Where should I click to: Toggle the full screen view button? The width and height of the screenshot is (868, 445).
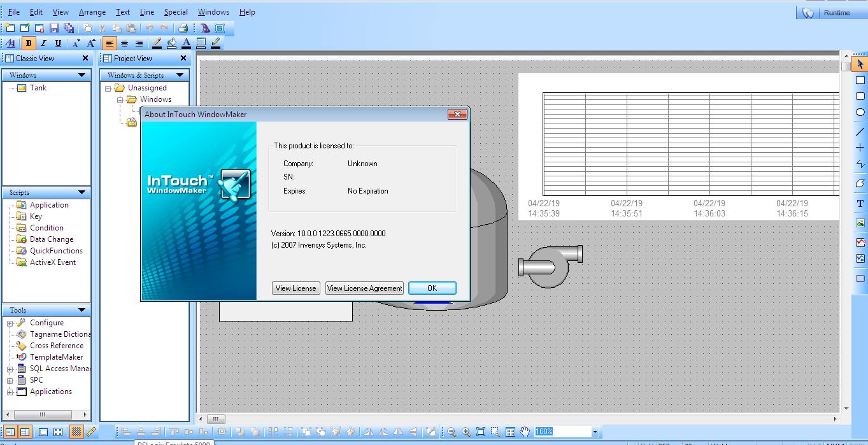pyautogui.click(x=58, y=432)
